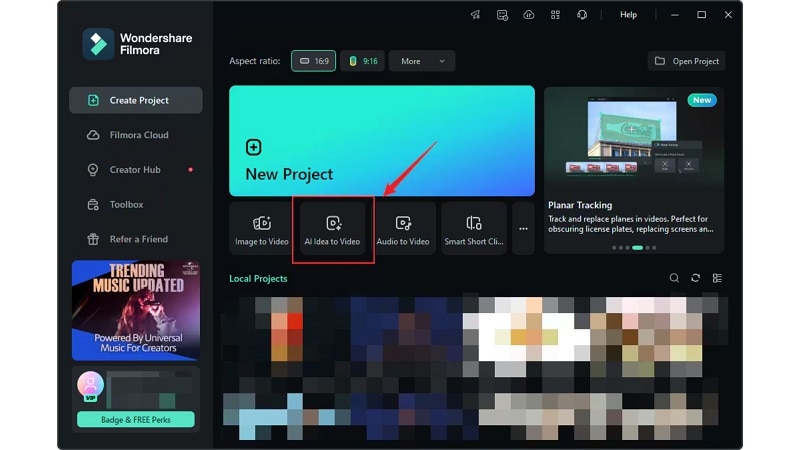Open the messages icon in title bar
The image size is (800, 450).
pos(502,15)
